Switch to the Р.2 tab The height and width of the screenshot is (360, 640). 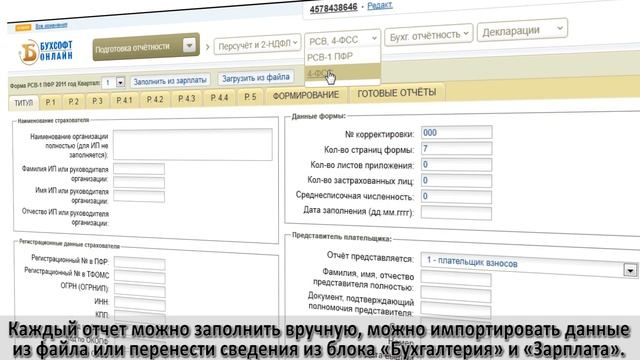click(x=73, y=101)
